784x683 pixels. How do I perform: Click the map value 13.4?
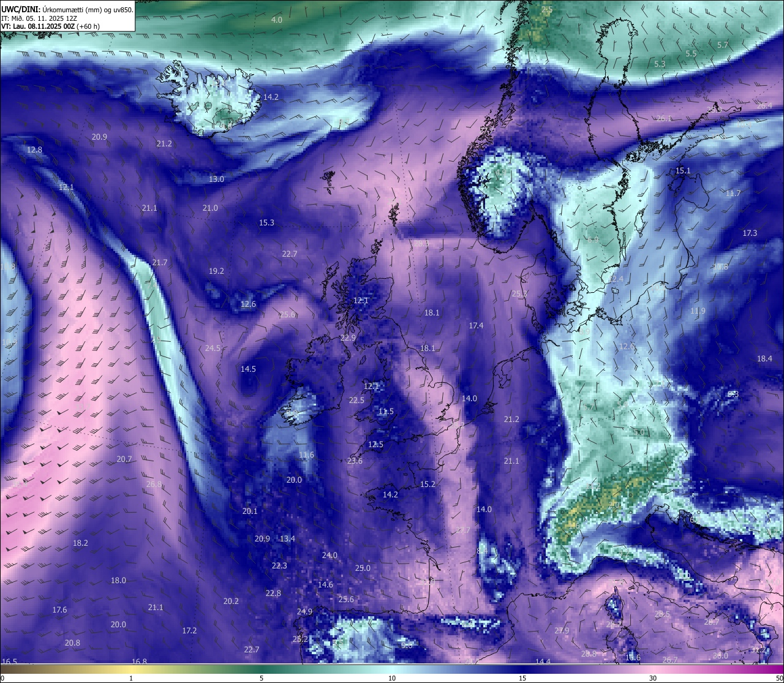pos(287,539)
